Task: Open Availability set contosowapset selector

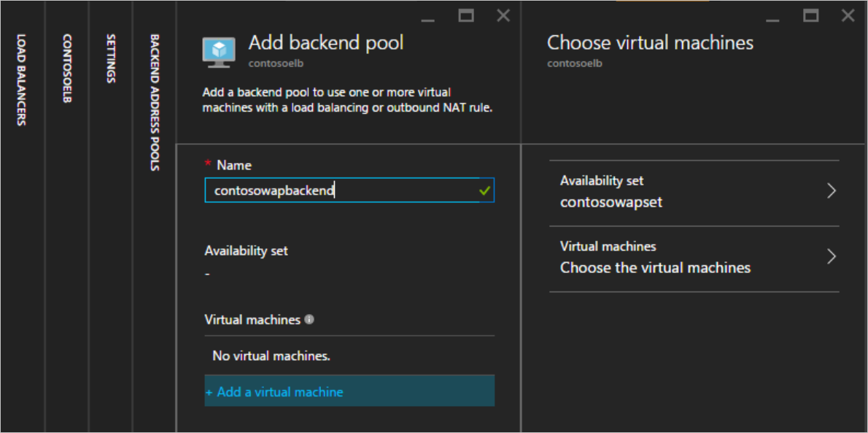Action: [694, 192]
